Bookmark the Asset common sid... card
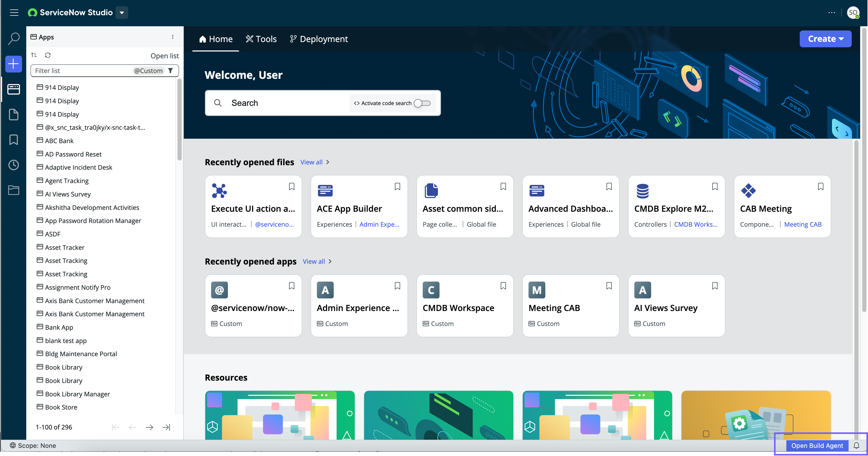868x456 pixels. [x=503, y=186]
